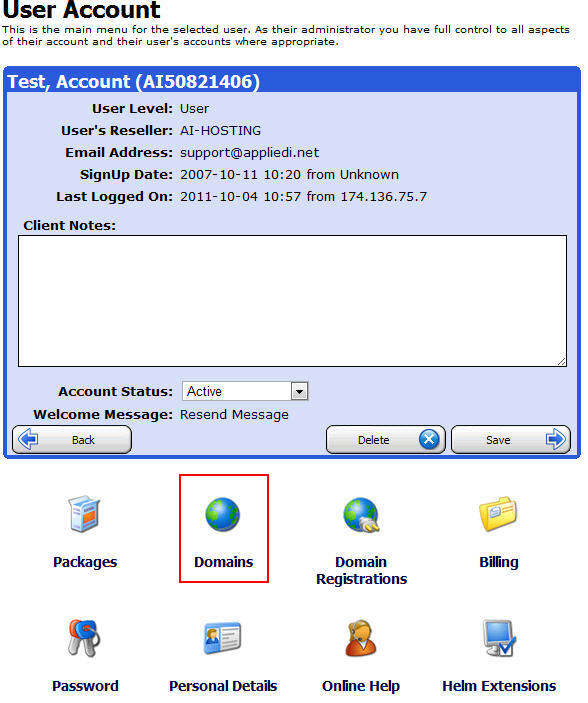
Task: Click the Billing text label
Action: point(499,562)
